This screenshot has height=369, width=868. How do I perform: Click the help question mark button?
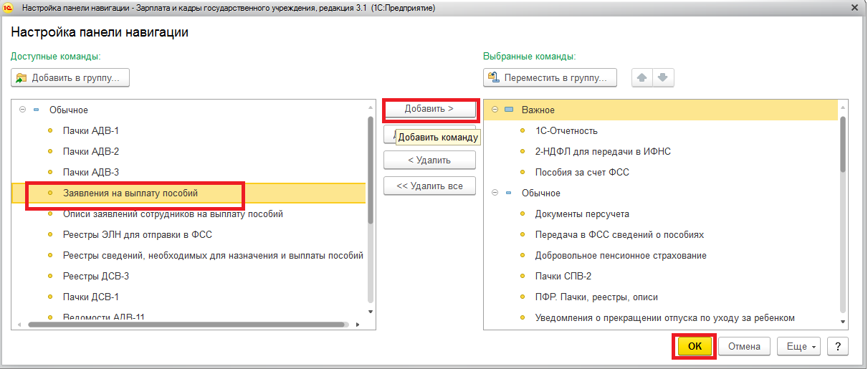point(838,346)
